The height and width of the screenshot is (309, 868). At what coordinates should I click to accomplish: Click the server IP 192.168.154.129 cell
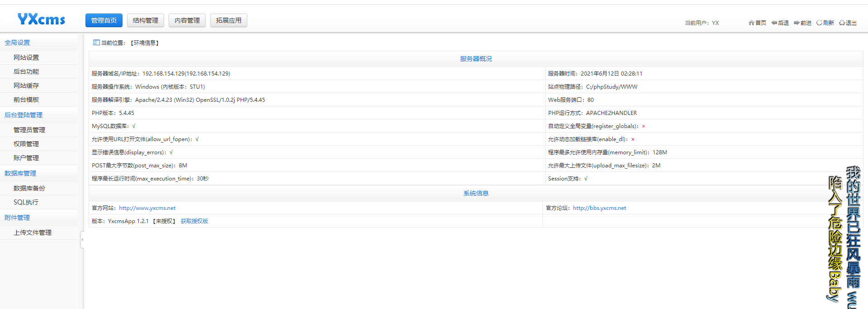(x=317, y=73)
